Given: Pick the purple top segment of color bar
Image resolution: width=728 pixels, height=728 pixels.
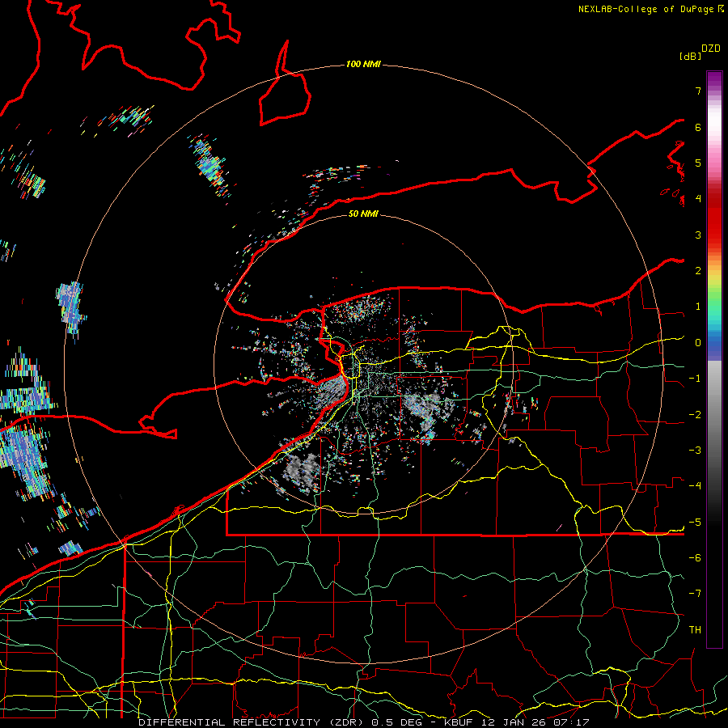Looking at the screenshot, I should pos(714,80).
